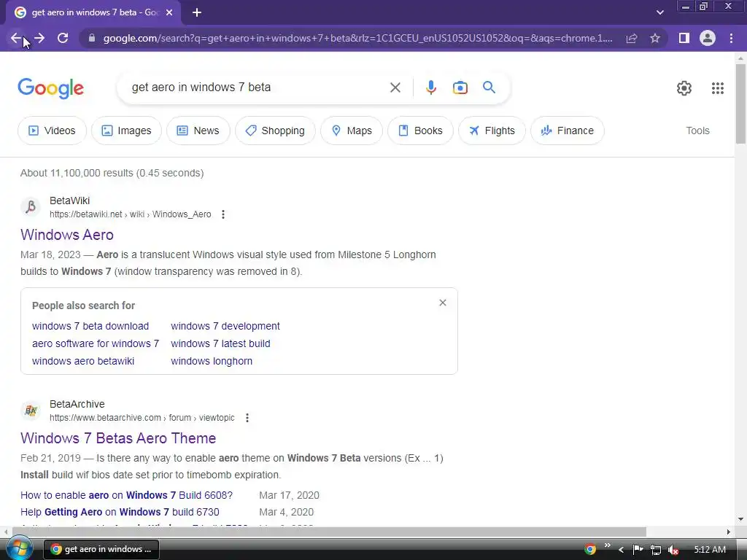Click the horizontal scrollbar thumb

pyautogui.click(x=329, y=532)
